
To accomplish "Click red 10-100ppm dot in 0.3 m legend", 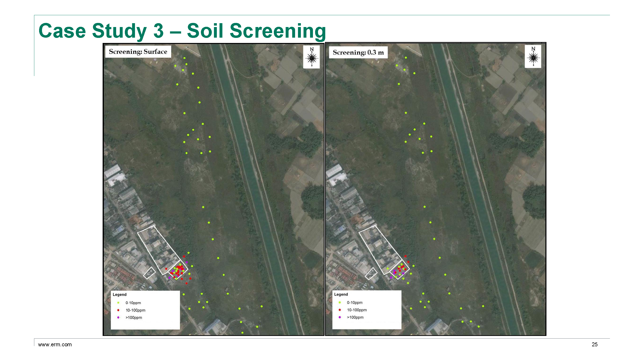I will tap(340, 310).
